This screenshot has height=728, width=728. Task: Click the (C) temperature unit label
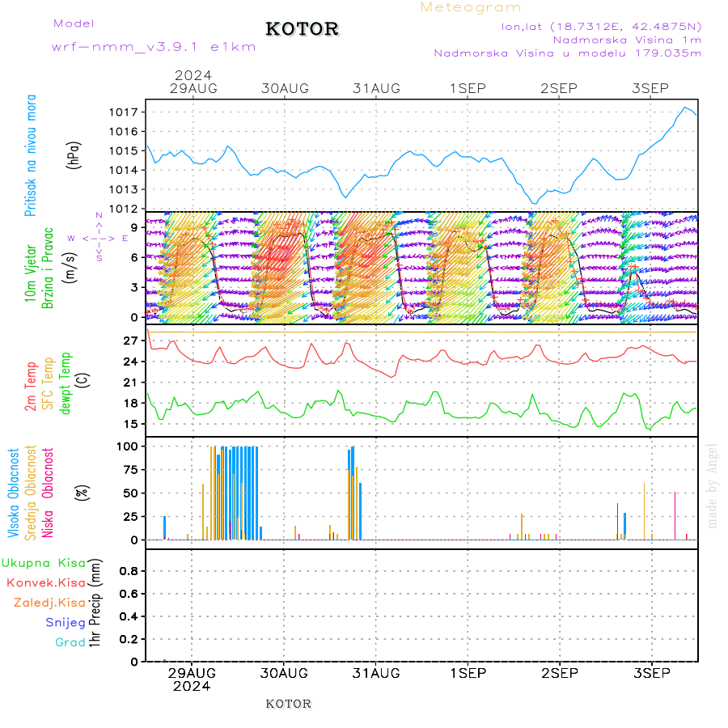[83, 380]
